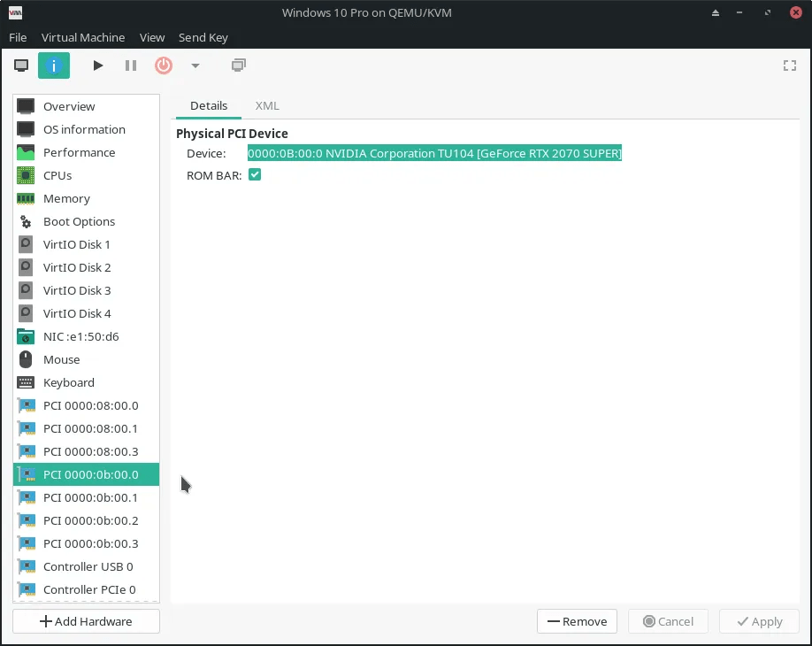Screen dimensions: 812x646
Task: Pause the virtual machine
Action: pyautogui.click(x=131, y=65)
